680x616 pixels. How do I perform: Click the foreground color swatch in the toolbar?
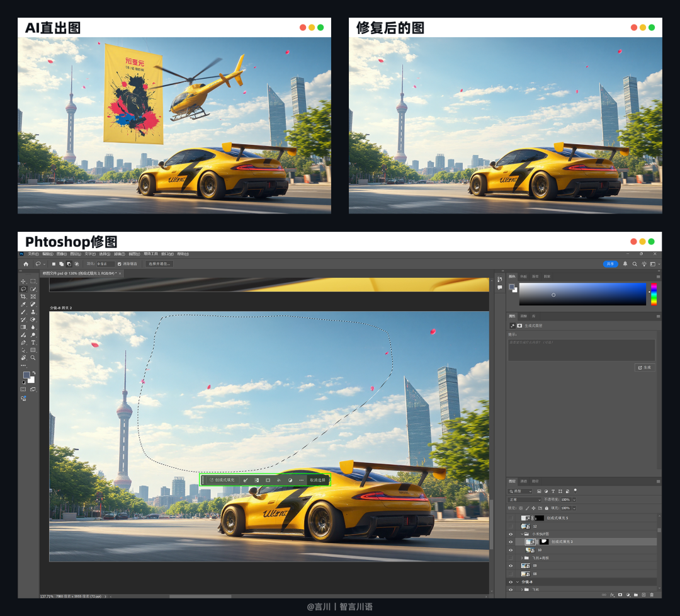point(27,374)
